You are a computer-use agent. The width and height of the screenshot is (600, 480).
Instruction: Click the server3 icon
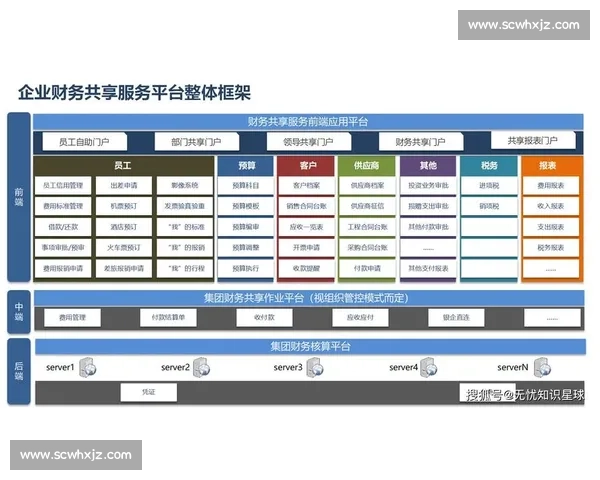pyautogui.click(x=315, y=367)
